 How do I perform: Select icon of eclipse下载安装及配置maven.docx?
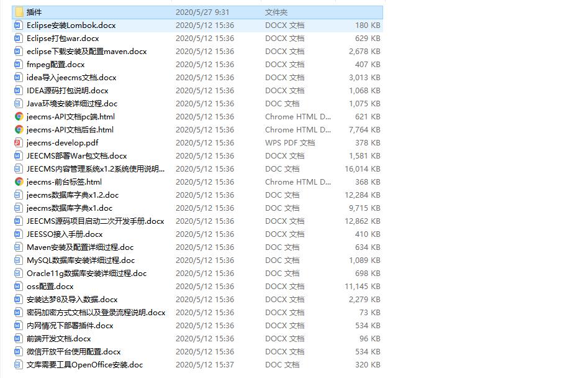coord(18,52)
